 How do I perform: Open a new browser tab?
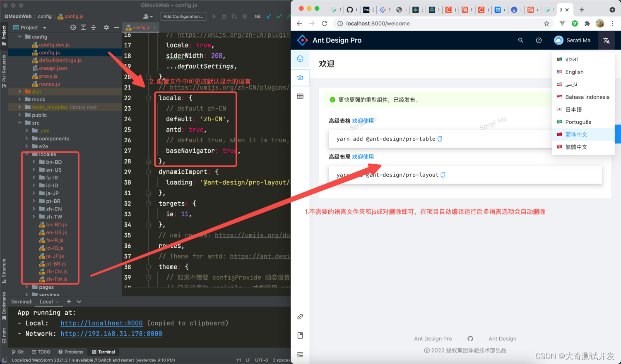pos(582,10)
